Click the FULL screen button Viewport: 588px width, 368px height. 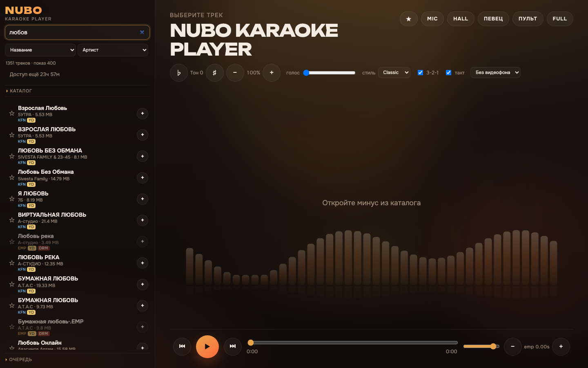[560, 19]
